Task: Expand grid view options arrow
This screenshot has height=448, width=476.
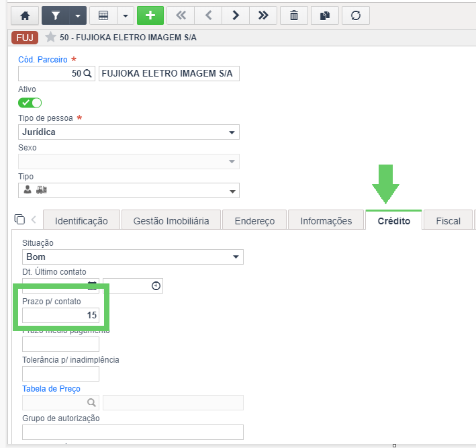Action: click(126, 15)
